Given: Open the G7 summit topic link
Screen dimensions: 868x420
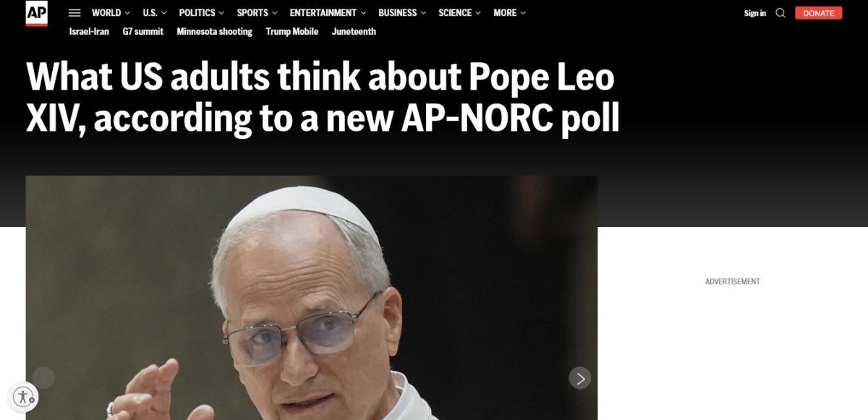Looking at the screenshot, I should coord(143,32).
